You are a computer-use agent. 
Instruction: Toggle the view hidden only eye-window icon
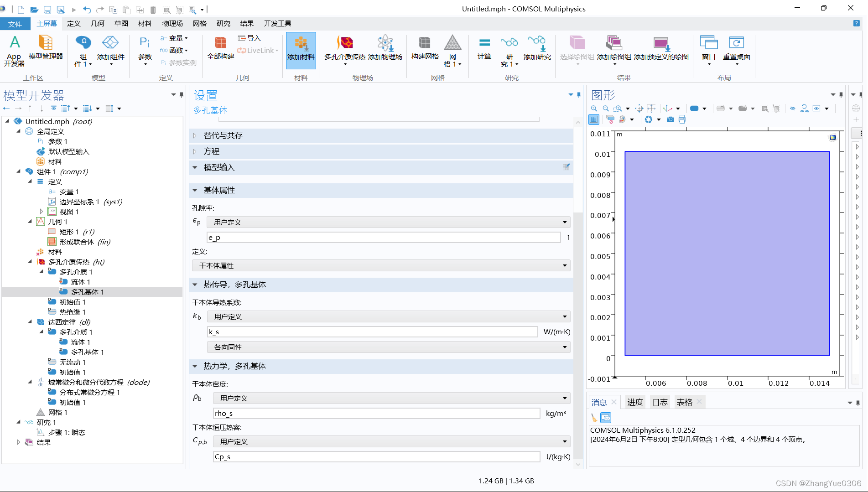pos(816,109)
